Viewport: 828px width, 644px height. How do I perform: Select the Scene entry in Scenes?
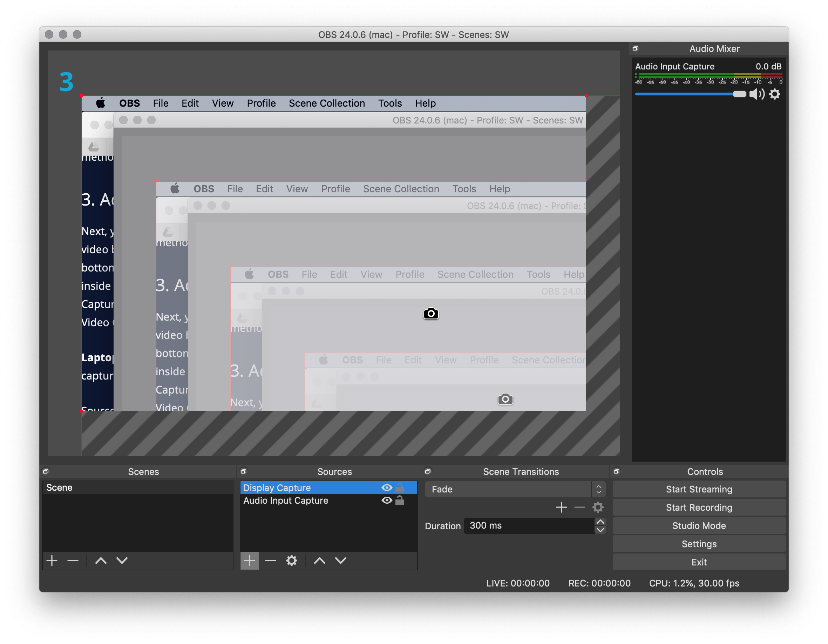pyautogui.click(x=60, y=488)
